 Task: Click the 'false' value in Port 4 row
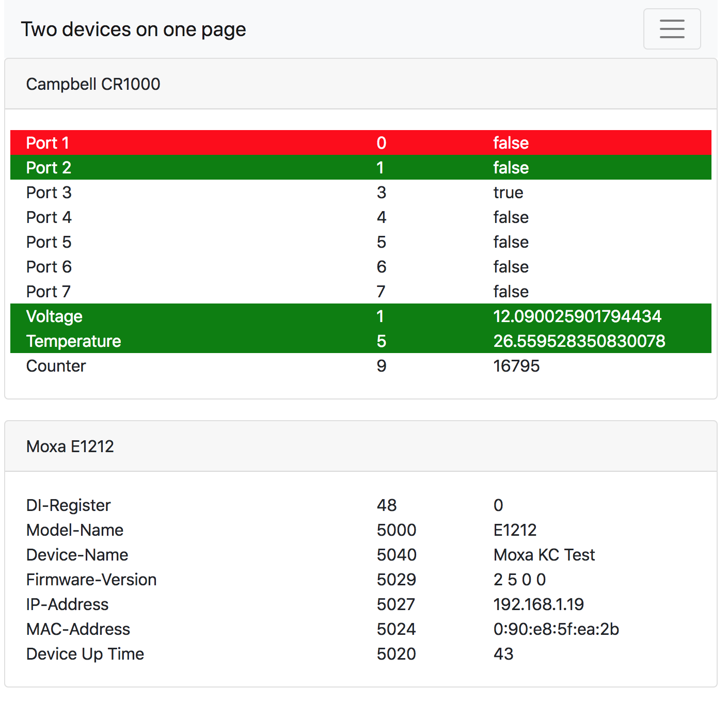(x=511, y=217)
